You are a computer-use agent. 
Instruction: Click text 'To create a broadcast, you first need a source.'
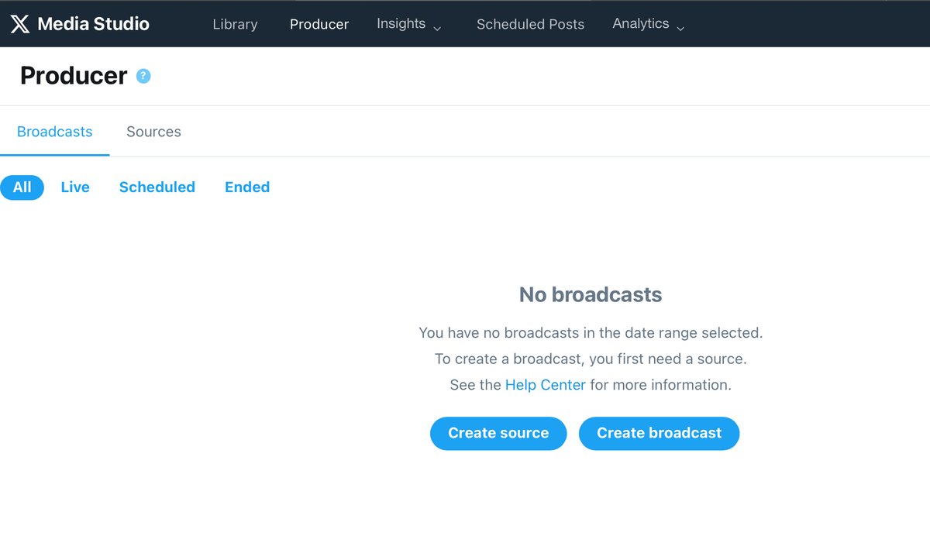pyautogui.click(x=591, y=359)
